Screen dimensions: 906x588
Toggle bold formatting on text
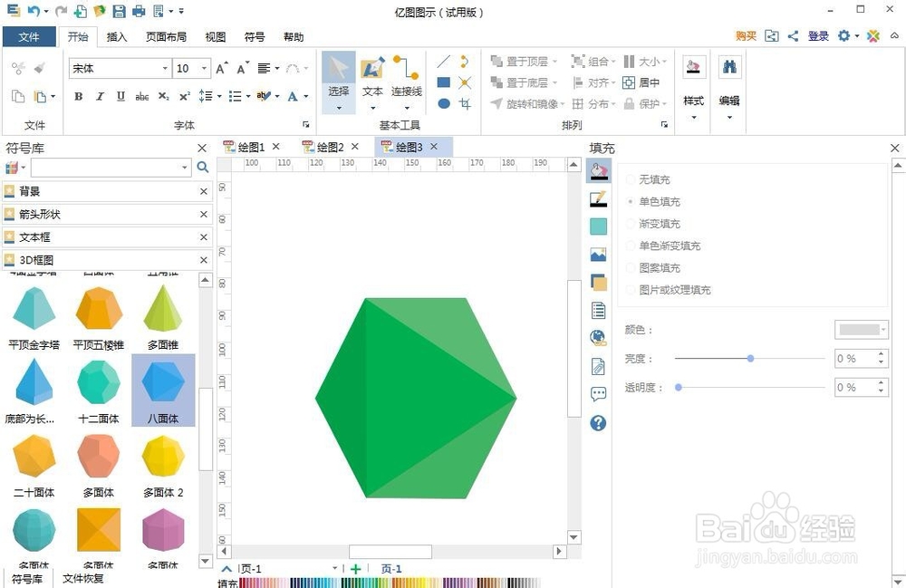coord(78,96)
